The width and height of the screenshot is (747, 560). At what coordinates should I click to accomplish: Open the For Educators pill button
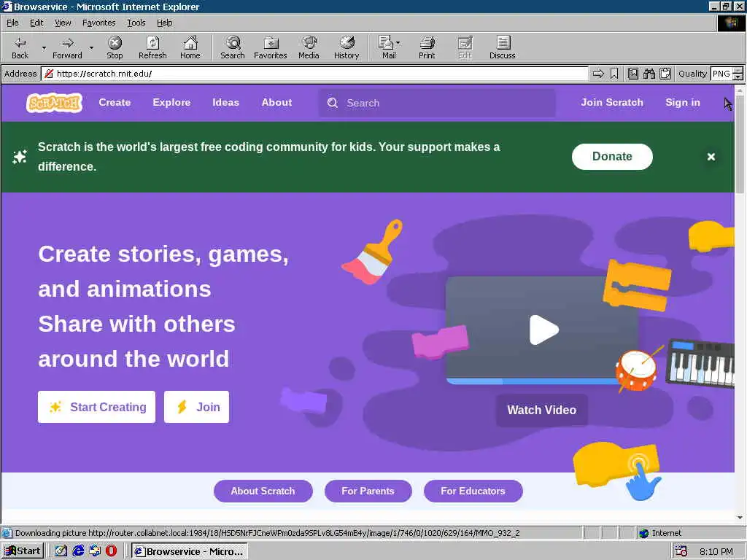click(473, 491)
